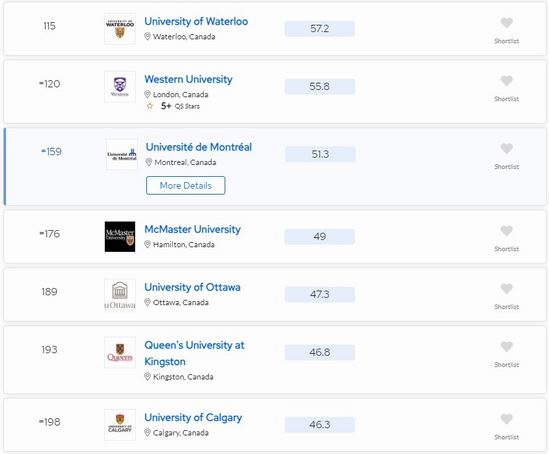
Task: Toggle shortlist heart for Western University
Action: pyautogui.click(x=506, y=81)
